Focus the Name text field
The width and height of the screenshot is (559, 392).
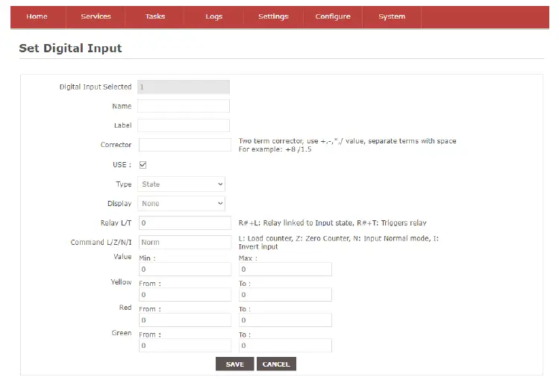184,106
